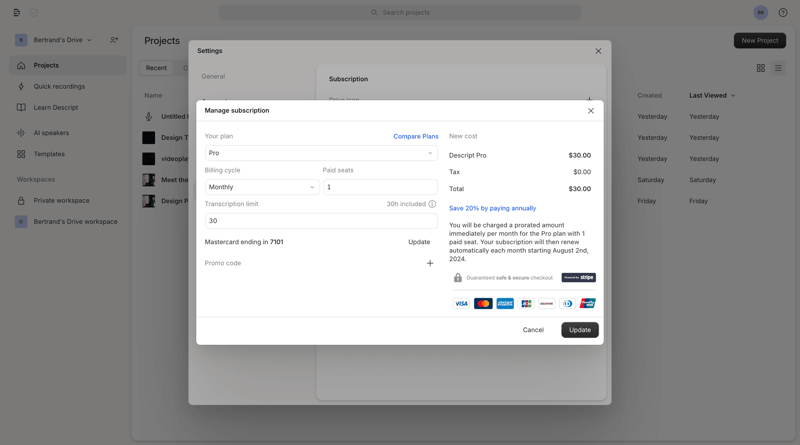800x445 pixels.
Task: Expand the Promo code plus icon
Action: pyautogui.click(x=430, y=263)
